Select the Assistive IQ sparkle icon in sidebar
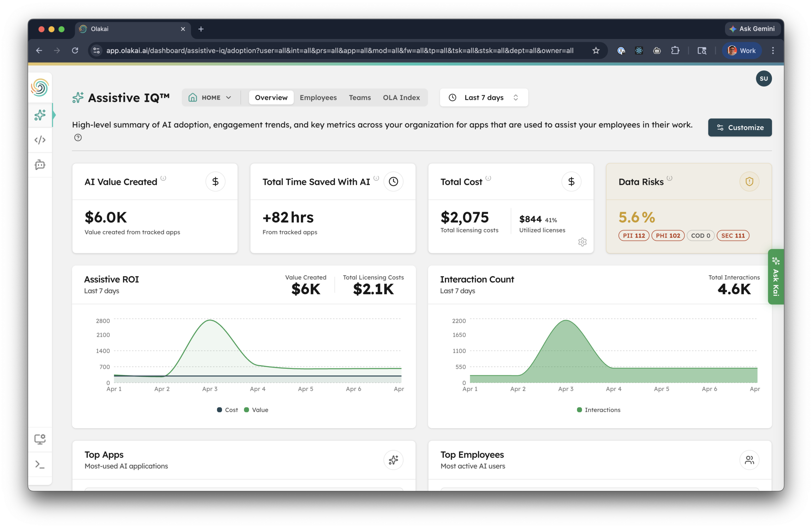Screen dimensions: 812x528 click(40, 115)
